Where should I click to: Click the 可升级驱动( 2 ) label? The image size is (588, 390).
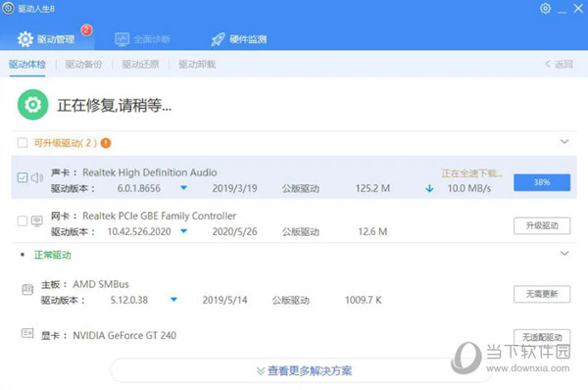point(66,143)
